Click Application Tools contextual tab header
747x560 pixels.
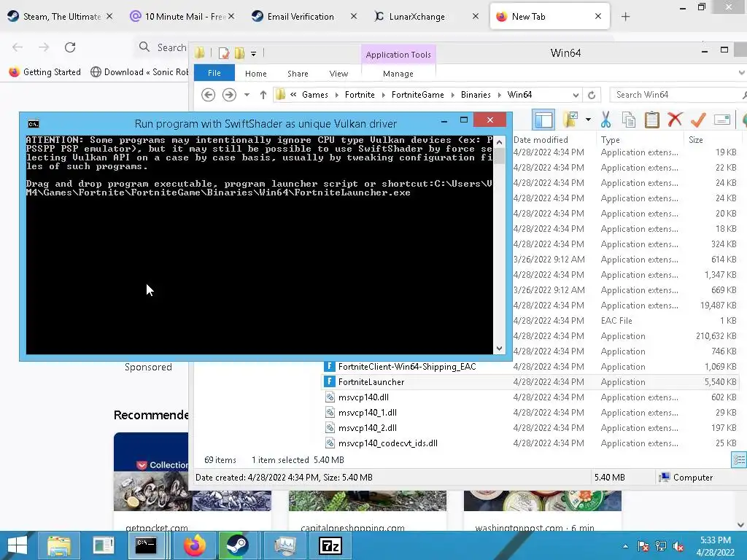click(398, 54)
